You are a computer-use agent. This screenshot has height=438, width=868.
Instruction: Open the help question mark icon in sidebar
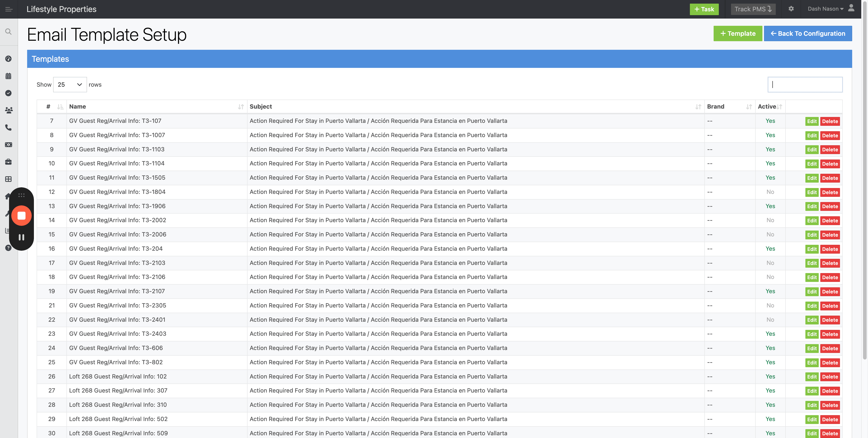(x=8, y=248)
